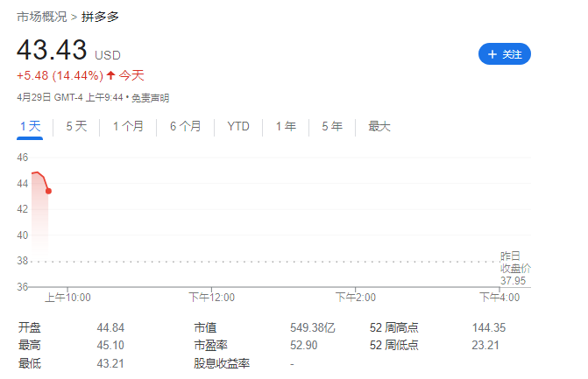This screenshot has width=588, height=379.
Task: Click the red up arrow icon
Action: [110, 75]
